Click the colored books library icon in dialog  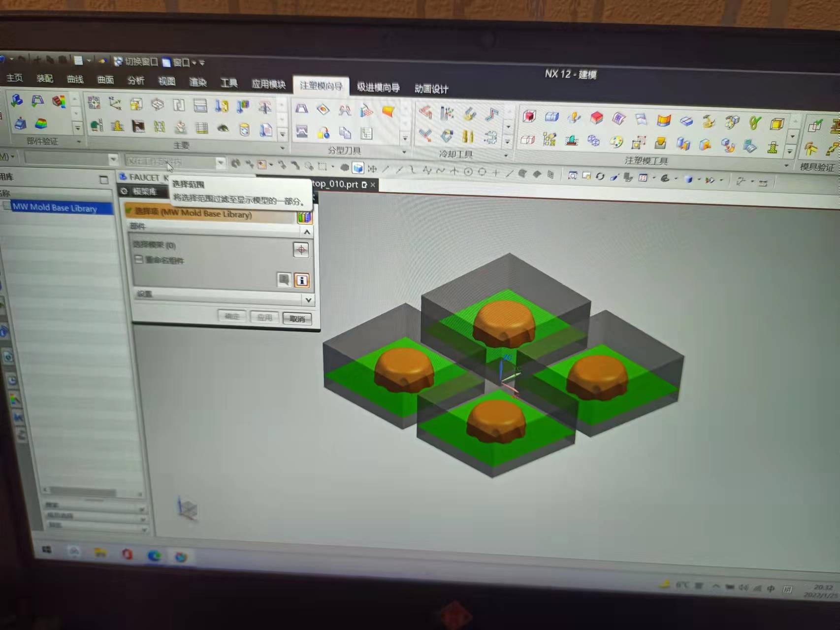coord(304,217)
